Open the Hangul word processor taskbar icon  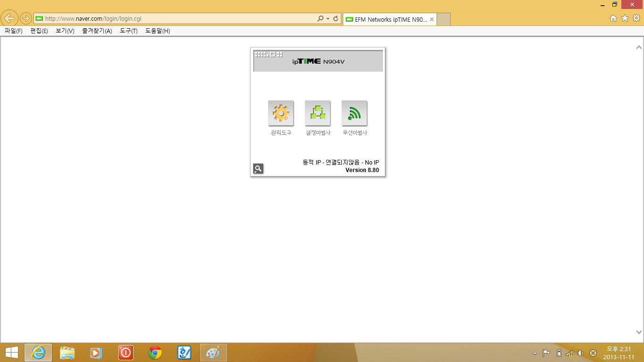point(184,353)
